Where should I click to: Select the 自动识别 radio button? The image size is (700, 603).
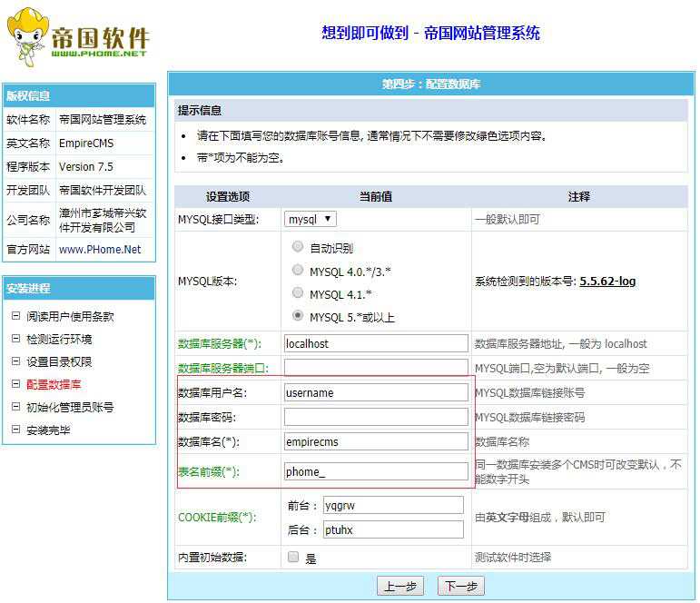tap(297, 247)
